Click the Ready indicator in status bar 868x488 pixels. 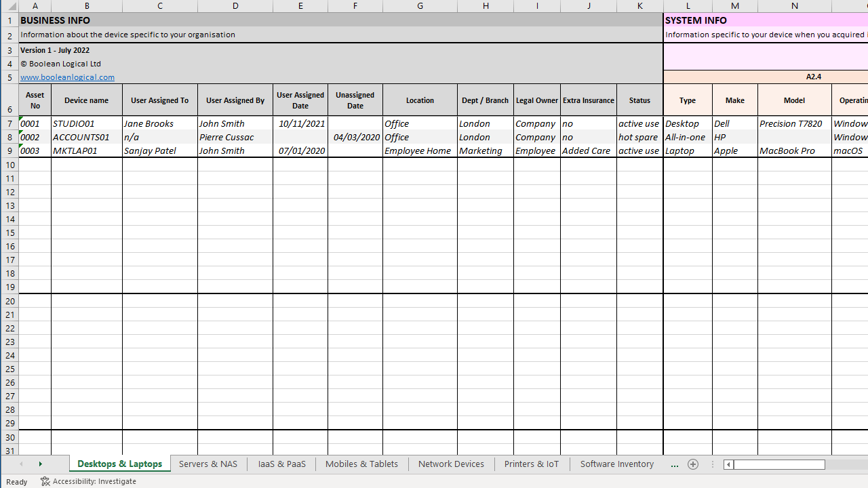(x=16, y=481)
